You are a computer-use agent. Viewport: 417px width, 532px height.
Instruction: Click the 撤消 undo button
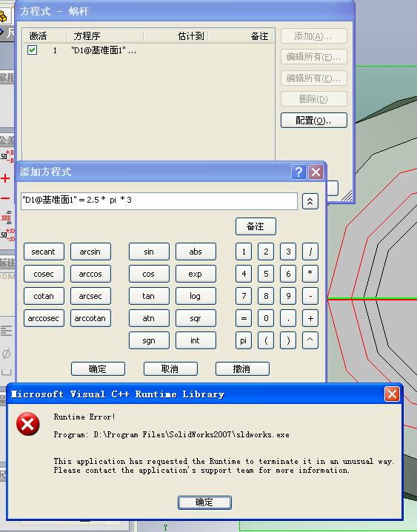click(x=242, y=368)
